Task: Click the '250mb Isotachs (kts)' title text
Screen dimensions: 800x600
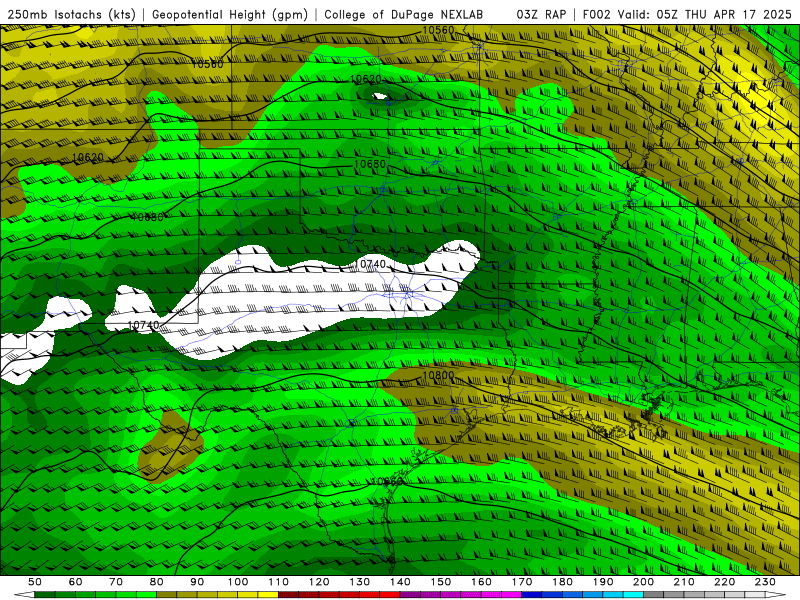Action: pyautogui.click(x=71, y=14)
